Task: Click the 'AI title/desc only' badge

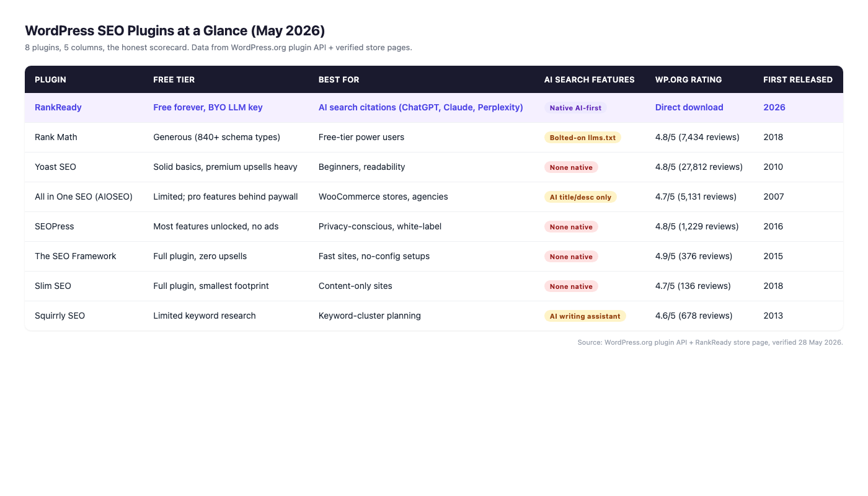Action: [580, 197]
